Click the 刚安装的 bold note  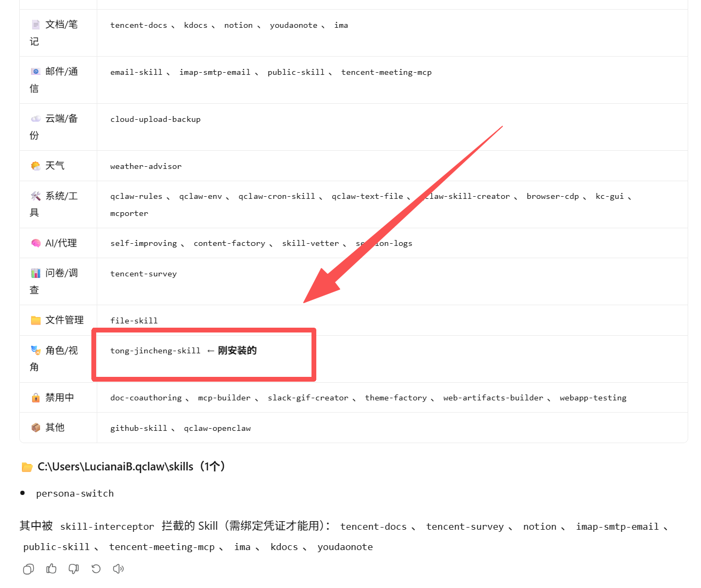click(237, 351)
